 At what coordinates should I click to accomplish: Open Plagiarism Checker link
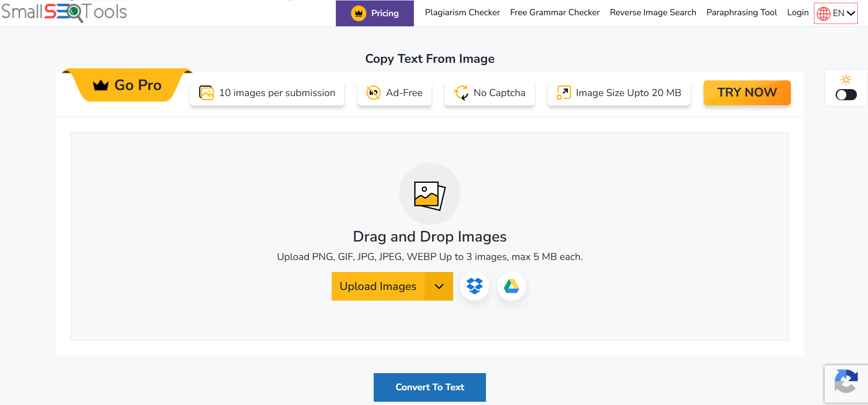[462, 12]
